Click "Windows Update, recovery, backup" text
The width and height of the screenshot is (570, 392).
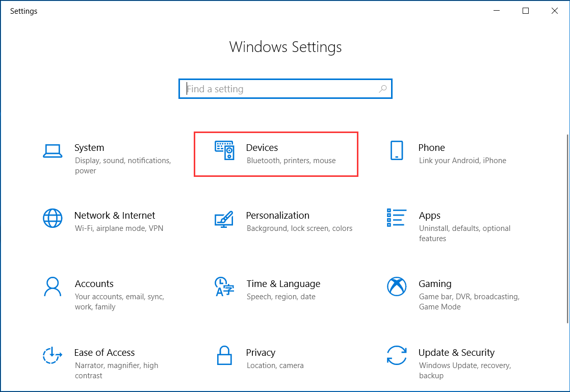pos(465,370)
